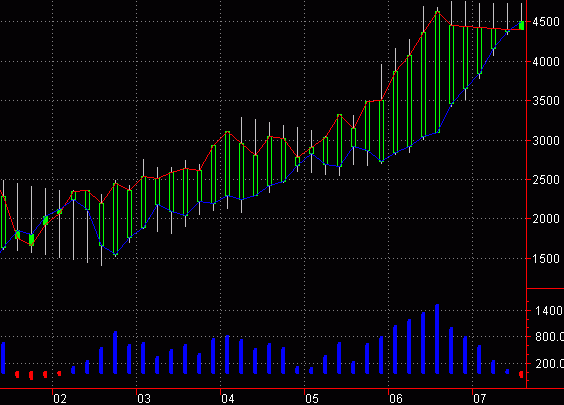Select the 05 time axis marker
This screenshot has width=564, height=405.
[312, 399]
